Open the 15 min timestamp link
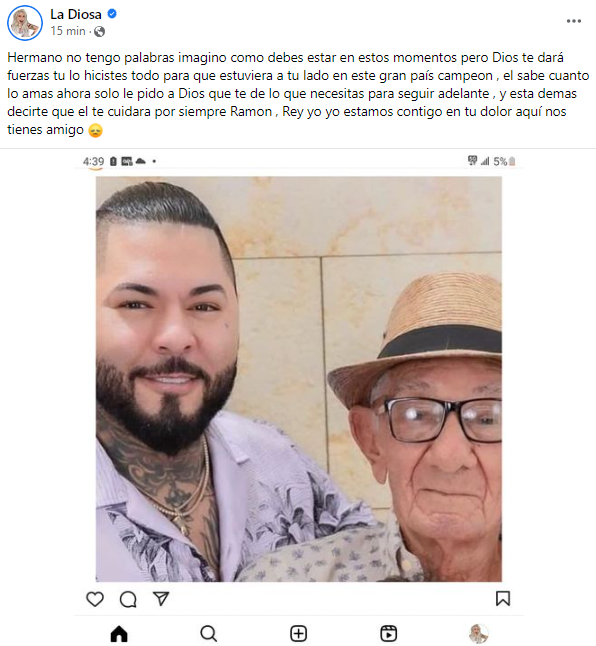 [x=68, y=31]
